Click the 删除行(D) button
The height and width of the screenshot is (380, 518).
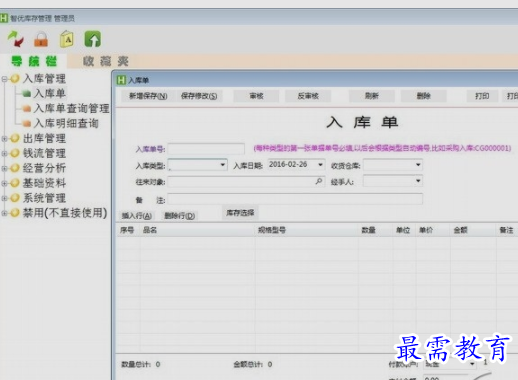click(180, 216)
